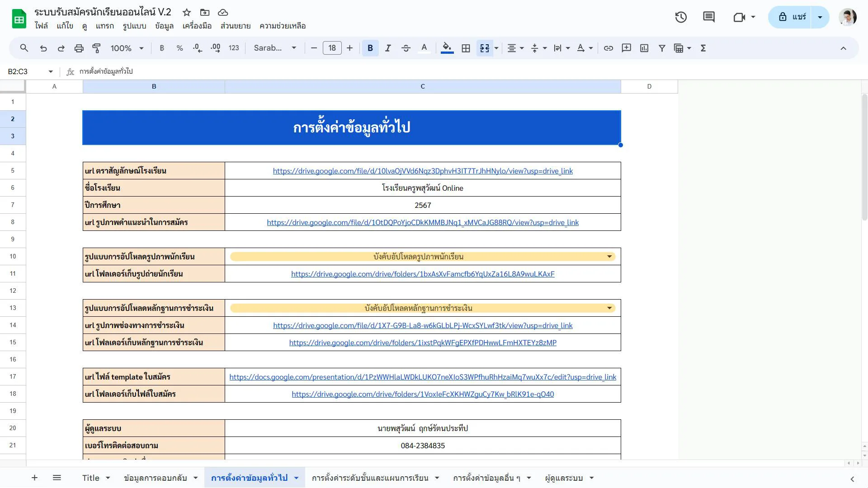Viewport: 868px width, 488px height.
Task: Switch to Title sheet tab
Action: click(x=91, y=478)
